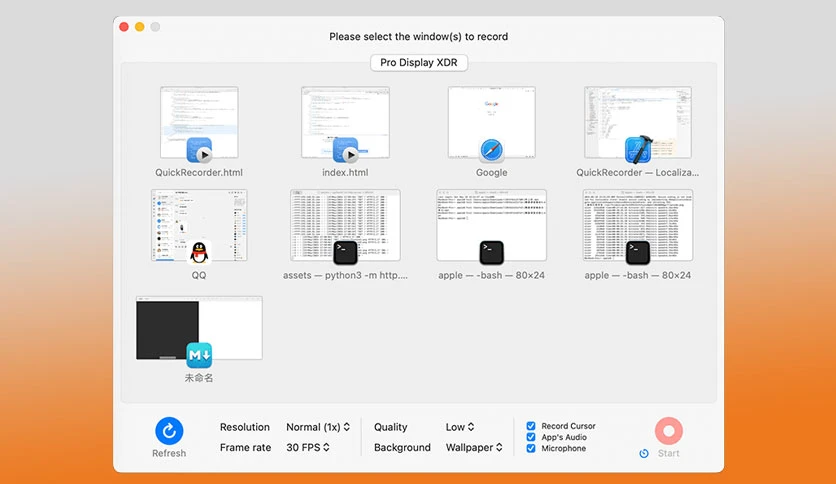Viewport: 836px width, 484px height.
Task: Select the 未命名 Markdown editor window thumbnail
Action: point(199,328)
